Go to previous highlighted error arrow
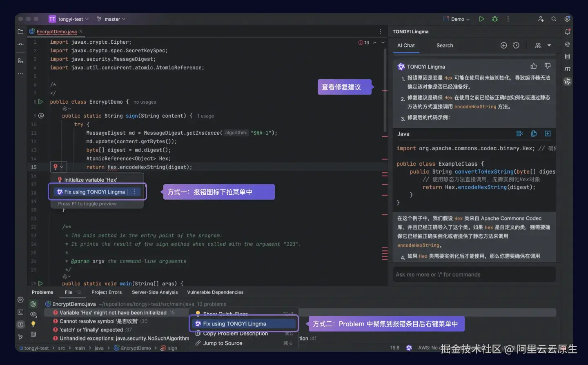588x365 pixels. tap(375, 42)
